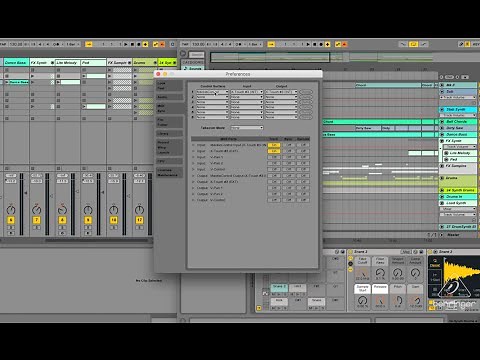Screen dimensions: 480x360
Task: Fold the Bell Chords track in arrangement
Action: tap(442, 122)
